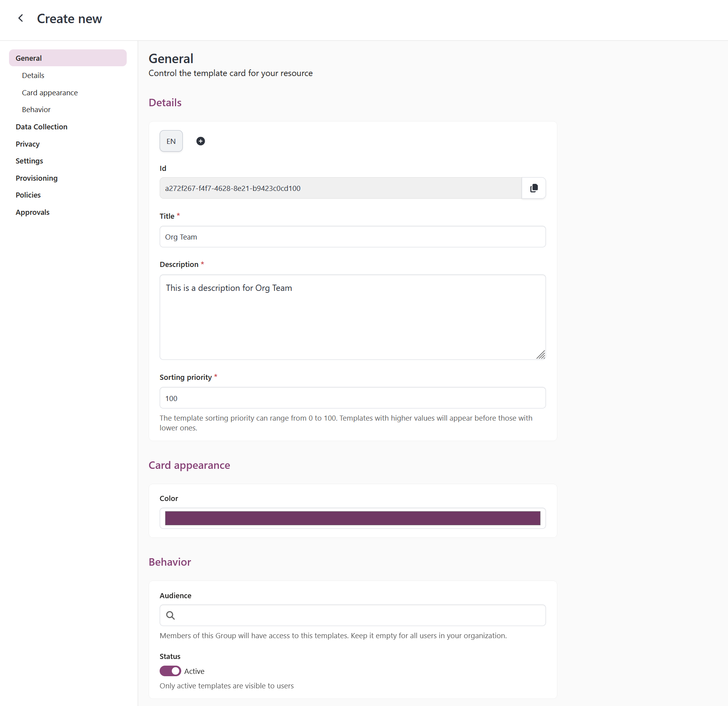Focus the Sorting priority field
The image size is (728, 706).
[352, 398]
